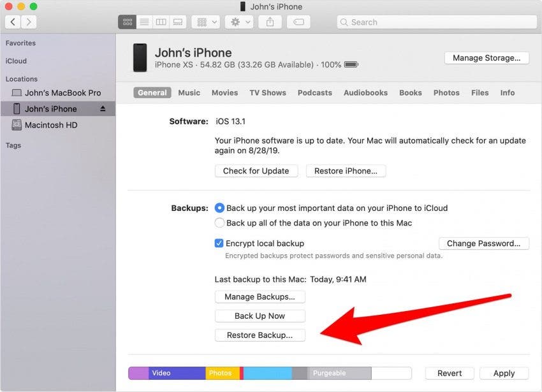The height and width of the screenshot is (392, 542).
Task: Click Back Up Now
Action: (x=260, y=316)
